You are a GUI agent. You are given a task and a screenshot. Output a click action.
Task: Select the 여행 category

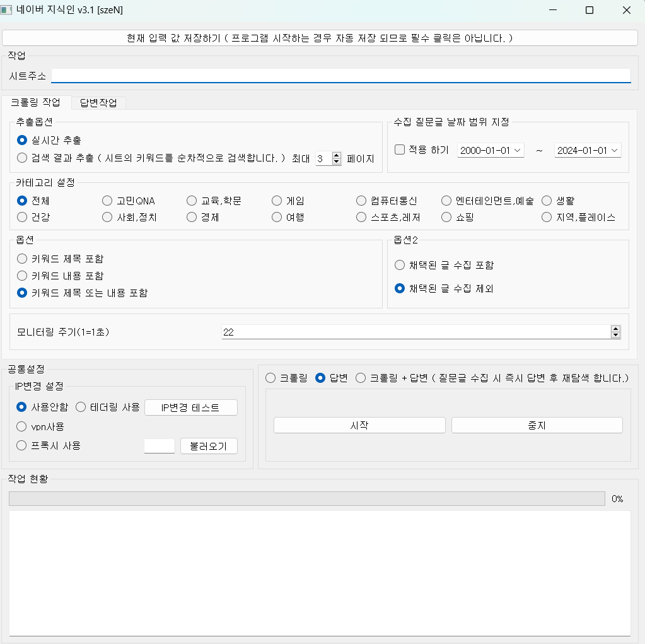pyautogui.click(x=288, y=217)
